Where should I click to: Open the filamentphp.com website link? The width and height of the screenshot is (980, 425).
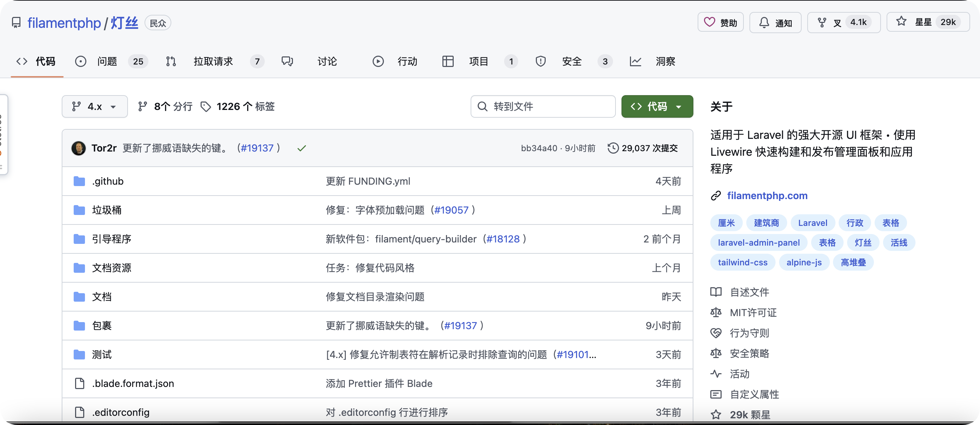point(767,196)
